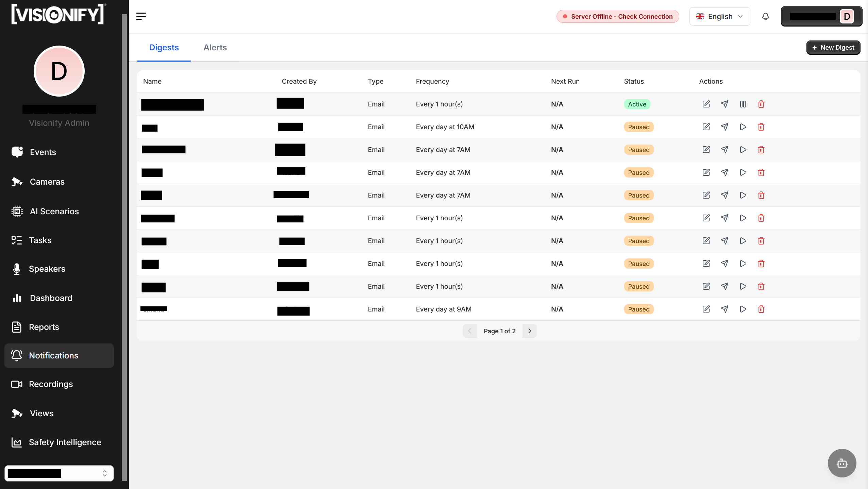Select Notifications in sidebar
Viewport: 868px width, 489px height.
pyautogui.click(x=59, y=355)
